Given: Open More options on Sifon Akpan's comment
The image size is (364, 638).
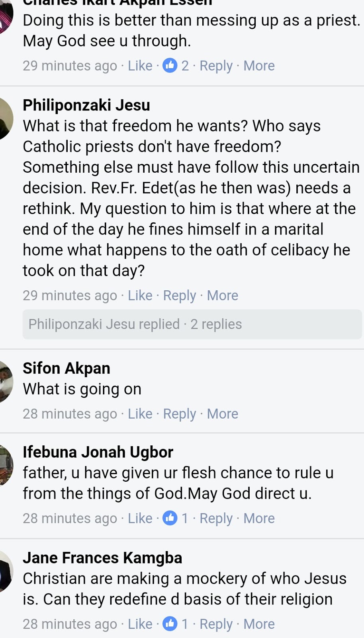Looking at the screenshot, I should pyautogui.click(x=222, y=414).
